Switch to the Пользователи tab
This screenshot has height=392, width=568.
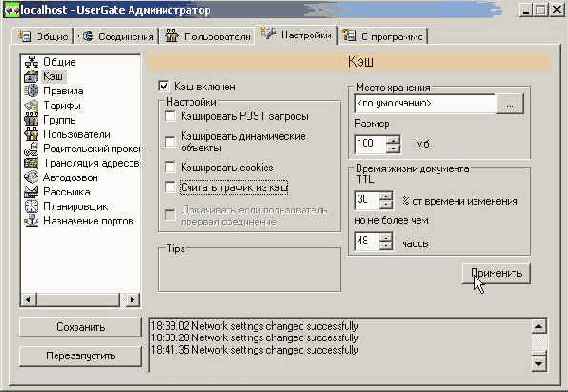pyautogui.click(x=208, y=36)
